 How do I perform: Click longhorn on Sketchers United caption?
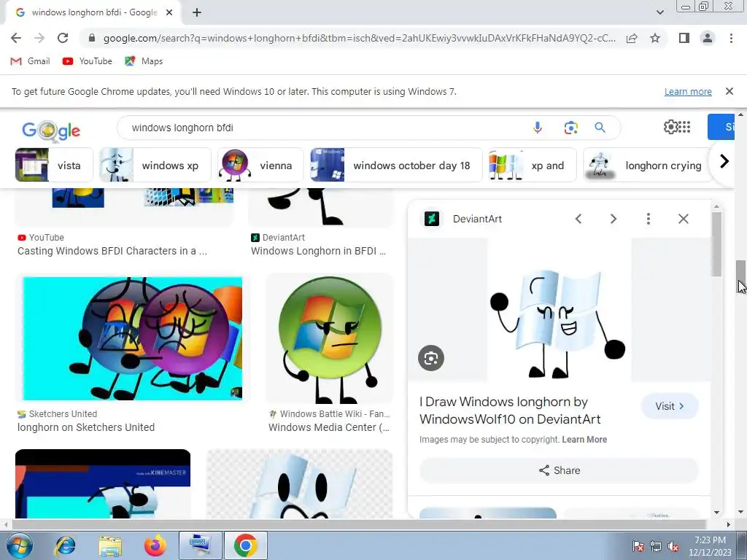[86, 427]
